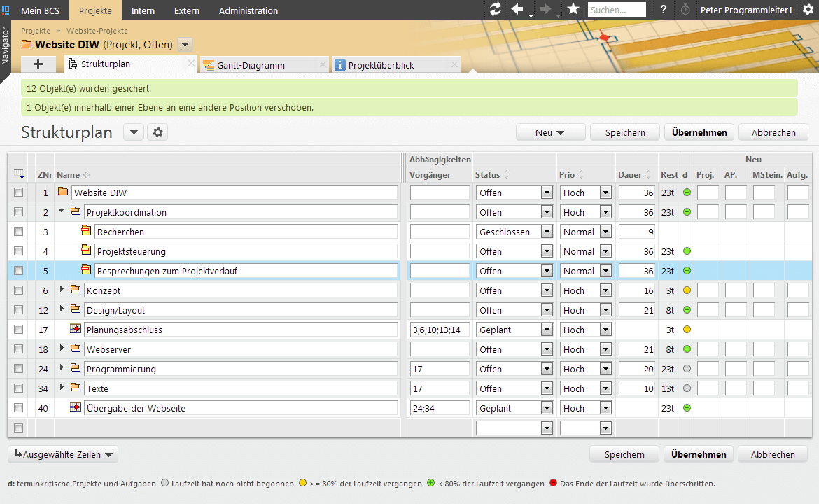Tick checkbox for Übergabe der Webseite row
This screenshot has width=819, height=504.
[19, 407]
